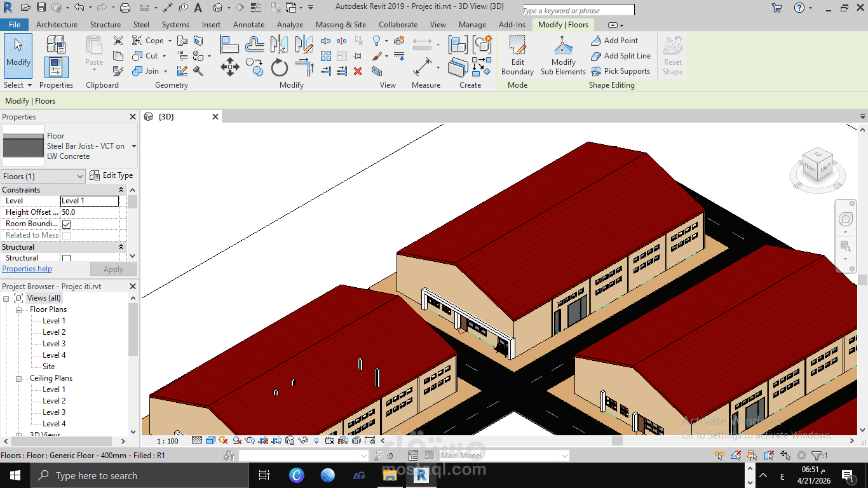The image size is (868, 488).
Task: Select the Rotate tool
Action: pyautogui.click(x=279, y=67)
